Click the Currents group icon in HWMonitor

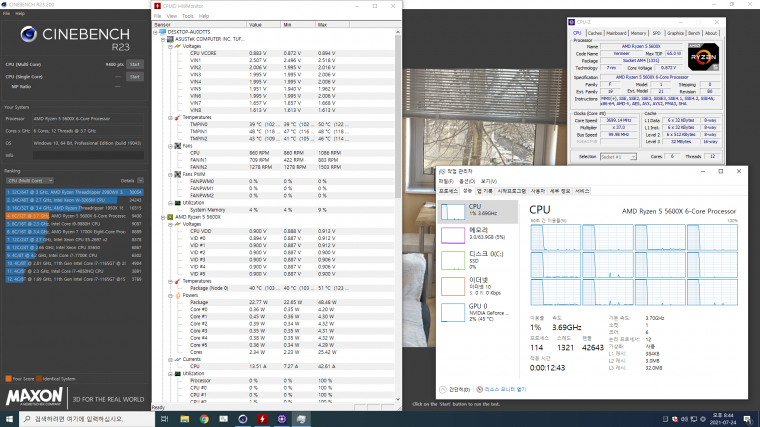tap(178, 359)
